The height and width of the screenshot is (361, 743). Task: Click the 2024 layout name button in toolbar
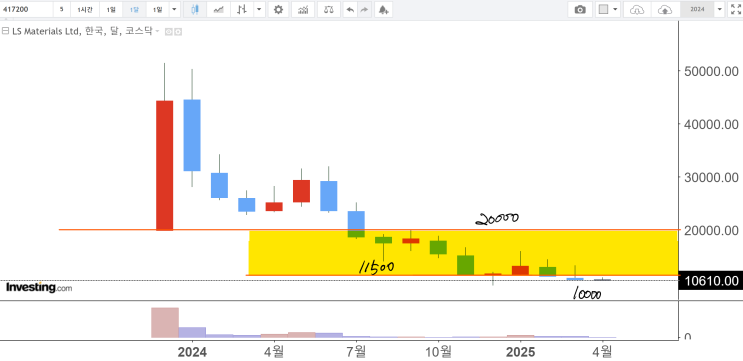[697, 9]
